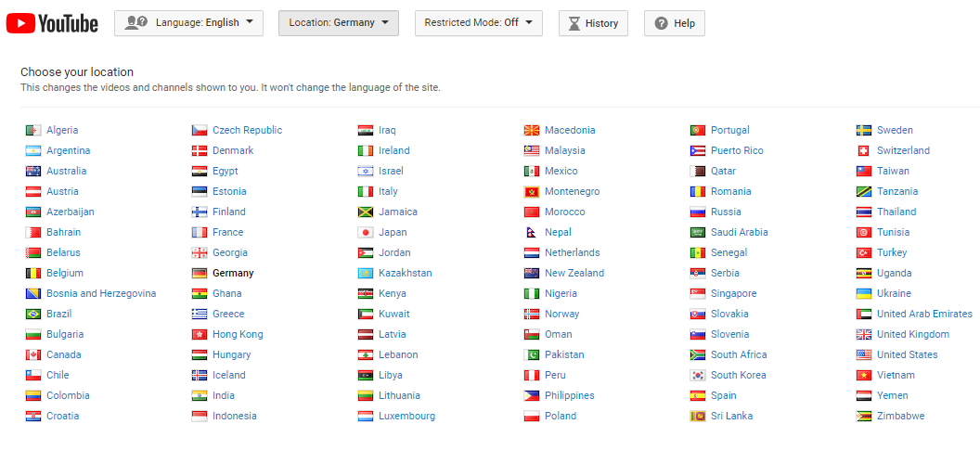Click the Zimbabwe flag icon
The height and width of the screenshot is (450, 980).
tap(864, 417)
